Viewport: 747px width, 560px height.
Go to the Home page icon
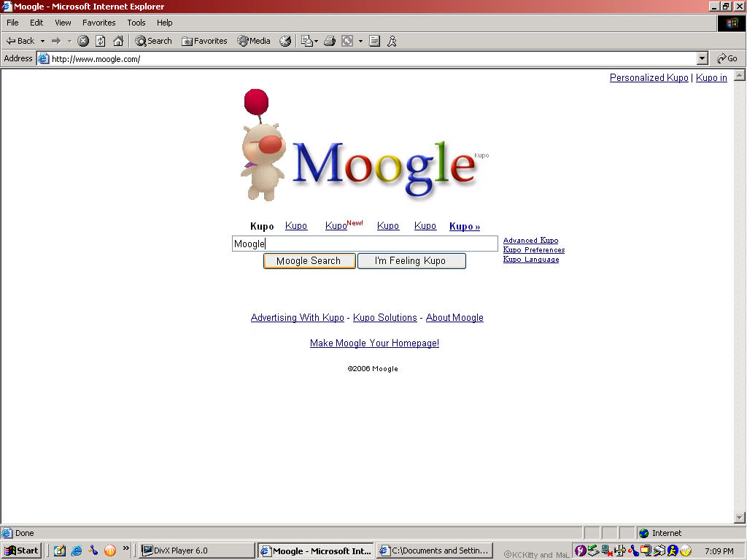pos(118,41)
